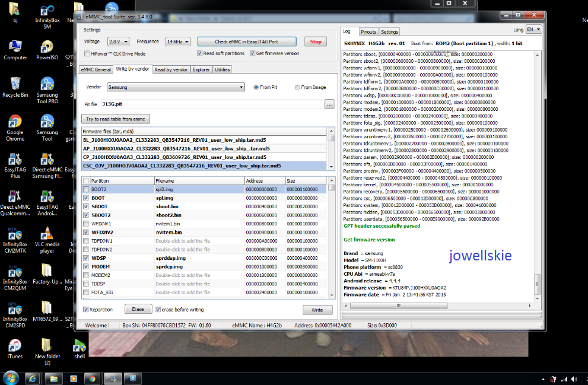Open the Computer desktop icon

pyautogui.click(x=15, y=50)
